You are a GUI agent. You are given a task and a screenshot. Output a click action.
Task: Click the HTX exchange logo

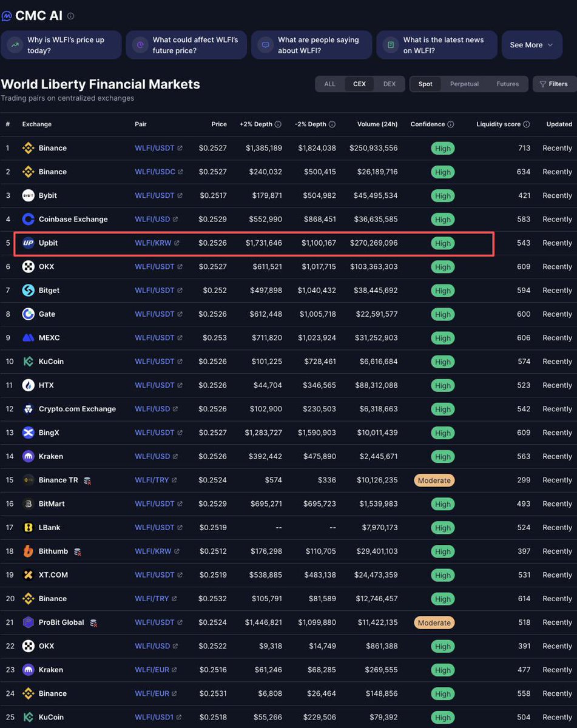tap(29, 385)
